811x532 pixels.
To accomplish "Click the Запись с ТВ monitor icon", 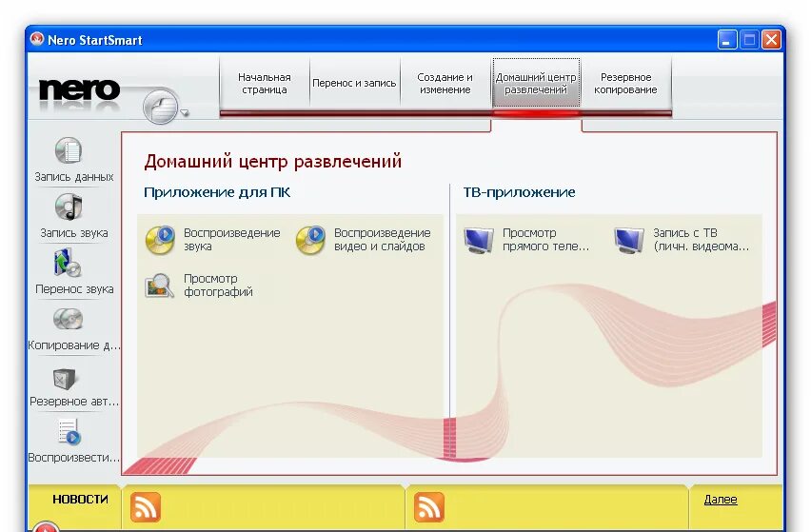I will pos(629,240).
